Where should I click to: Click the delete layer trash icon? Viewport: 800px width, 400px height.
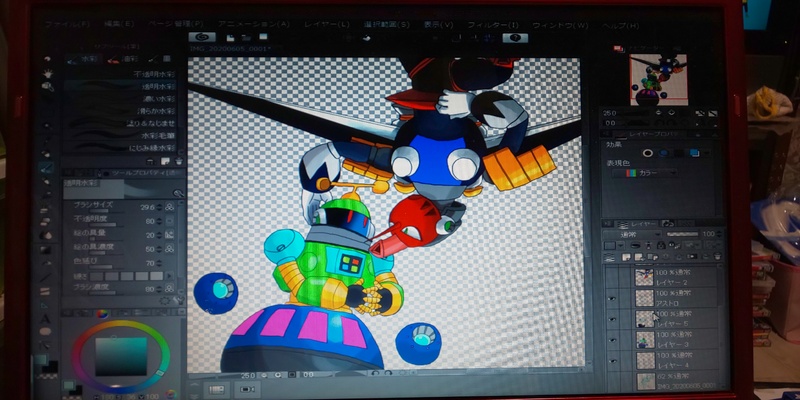click(717, 257)
